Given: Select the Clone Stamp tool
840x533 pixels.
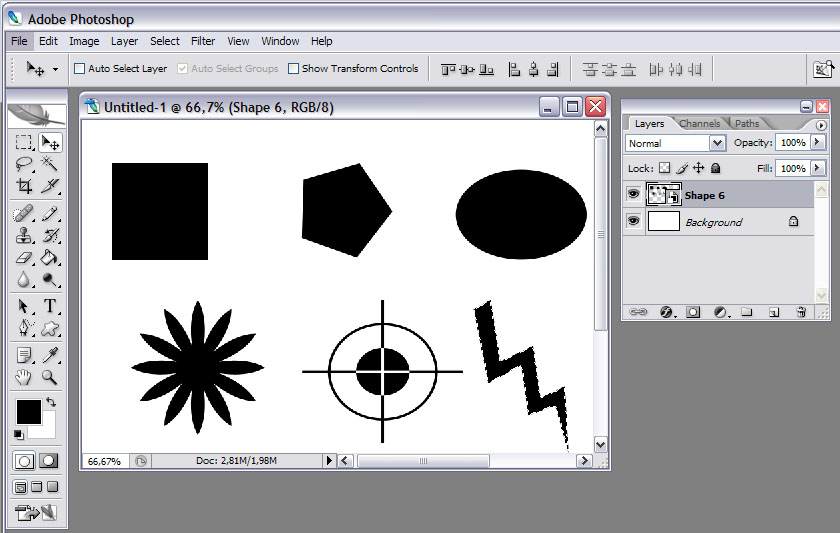Looking at the screenshot, I should coord(23,236).
